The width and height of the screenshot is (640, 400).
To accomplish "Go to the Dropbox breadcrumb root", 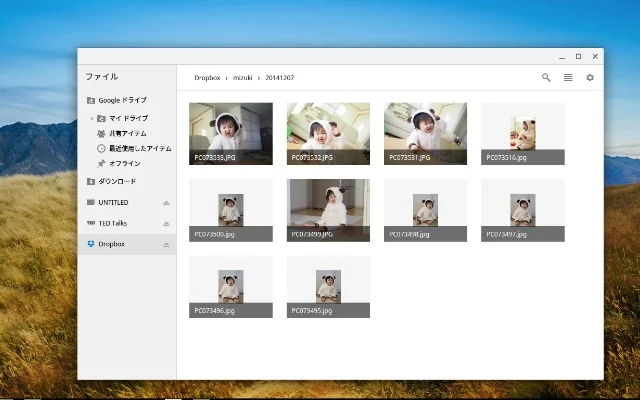I will click(x=208, y=77).
